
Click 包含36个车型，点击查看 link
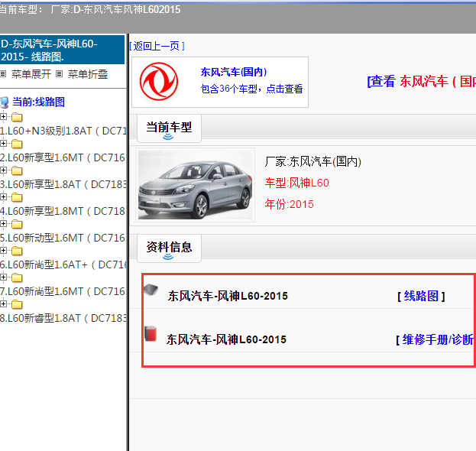pos(251,89)
